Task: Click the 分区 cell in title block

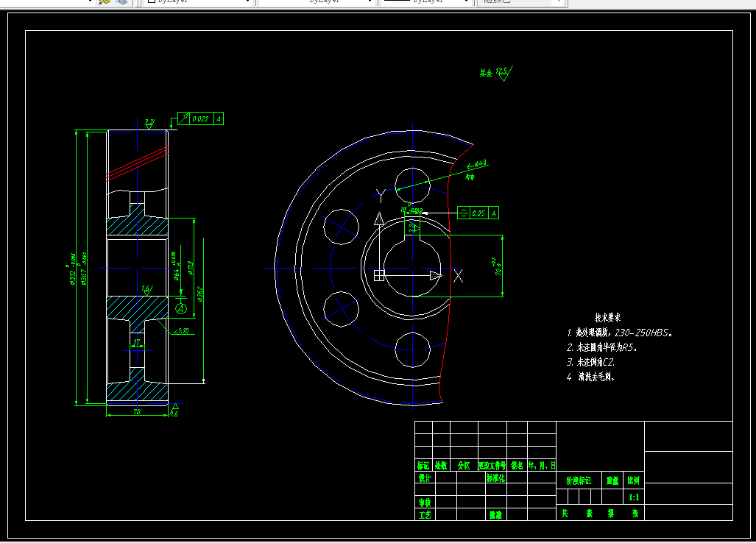Action: [x=464, y=466]
